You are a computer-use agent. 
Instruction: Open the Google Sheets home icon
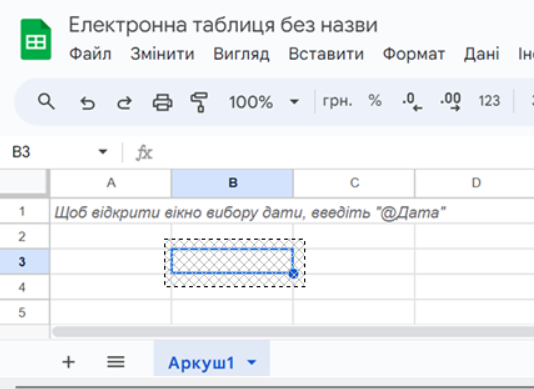36,40
